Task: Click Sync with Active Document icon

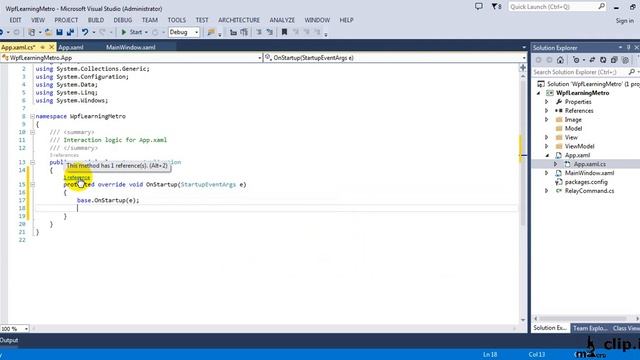Action: tap(592, 60)
